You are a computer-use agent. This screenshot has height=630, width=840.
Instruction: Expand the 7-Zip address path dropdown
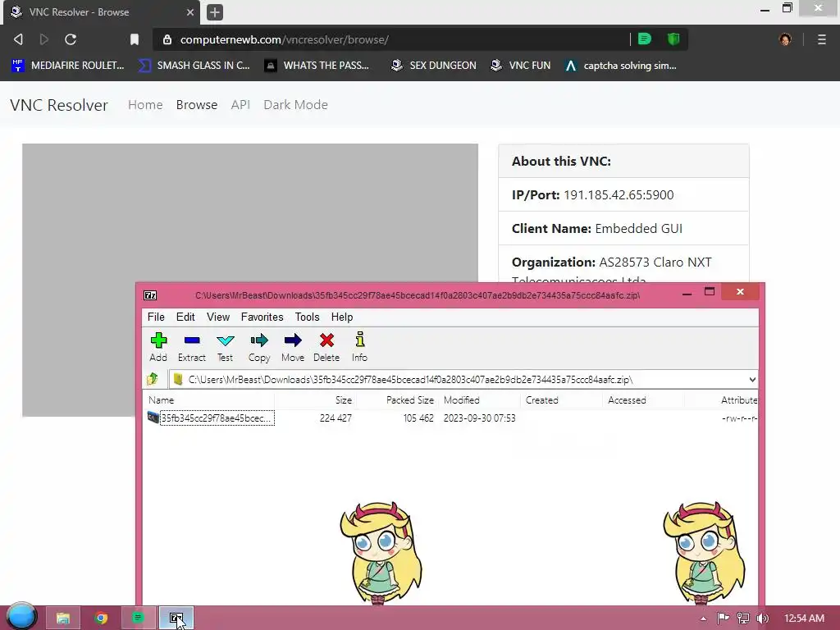tap(752, 379)
